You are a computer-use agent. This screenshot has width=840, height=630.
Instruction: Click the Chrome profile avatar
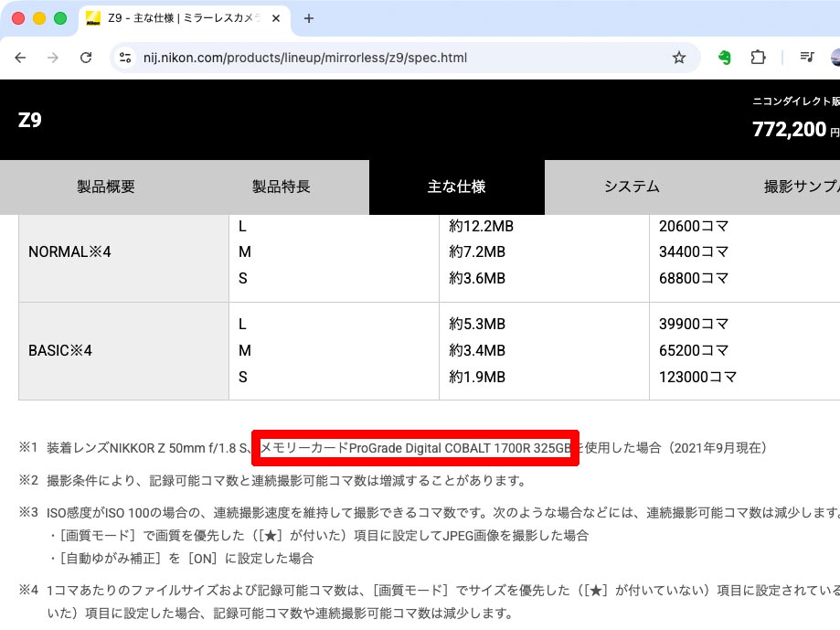click(x=833, y=57)
